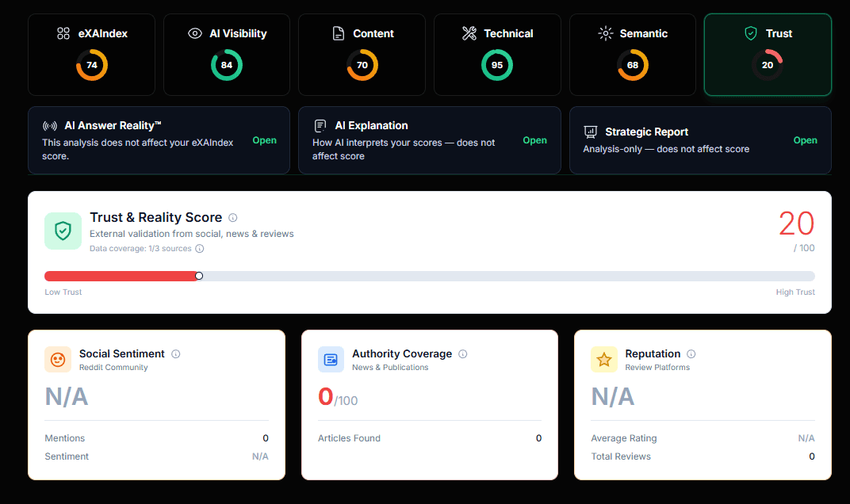Click the info icon beside Social Sentiment
This screenshot has height=504, width=850.
(176, 354)
